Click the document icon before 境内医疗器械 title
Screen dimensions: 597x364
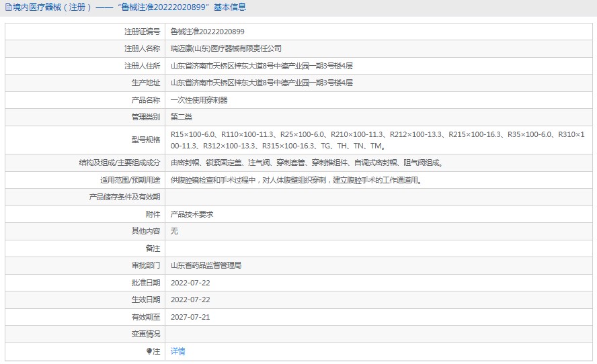8,7
